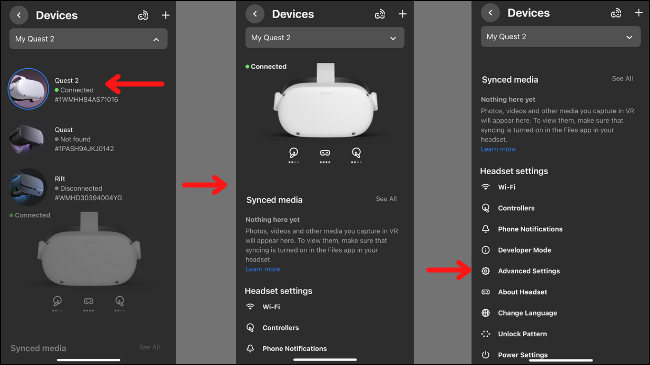Viewport: 650px width, 365px height.
Task: Select the Quest serial number #1PASH9AJKJ0142
Action: [x=84, y=148]
